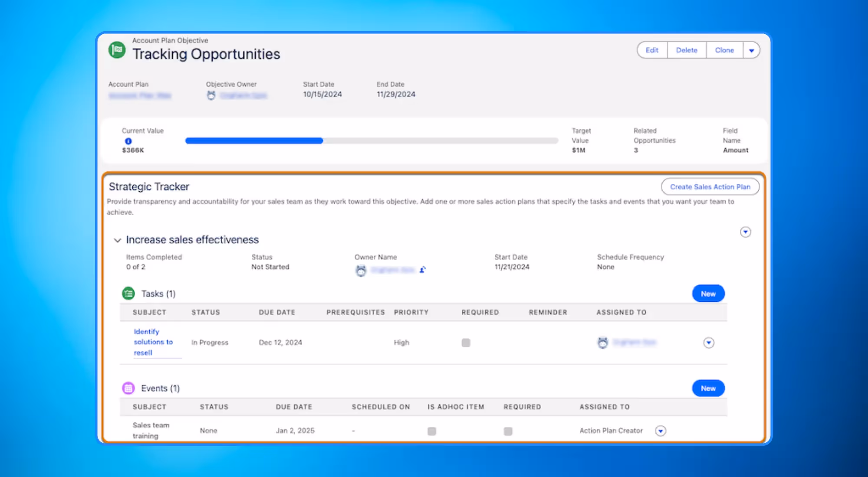Click the Sales team training subject
The width and height of the screenshot is (868, 477).
(x=151, y=431)
